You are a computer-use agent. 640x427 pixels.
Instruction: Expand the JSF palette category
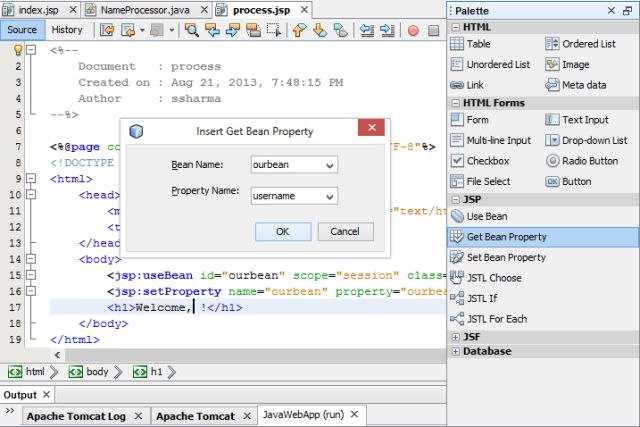tap(456, 337)
